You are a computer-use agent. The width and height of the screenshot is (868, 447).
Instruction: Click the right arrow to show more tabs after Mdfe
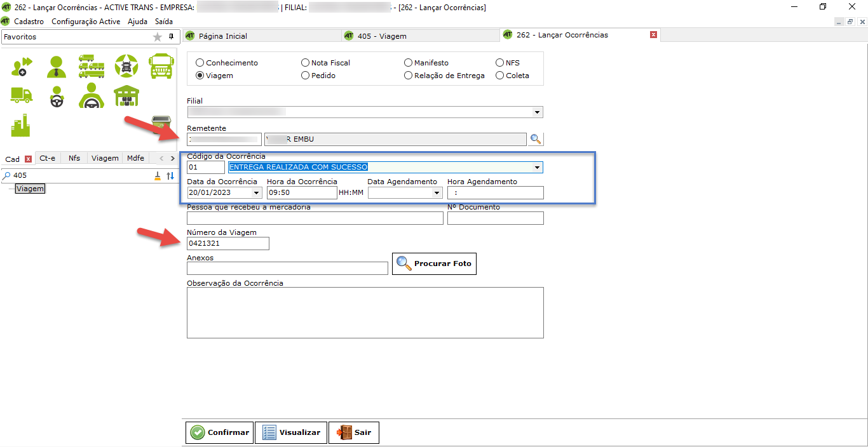(172, 158)
